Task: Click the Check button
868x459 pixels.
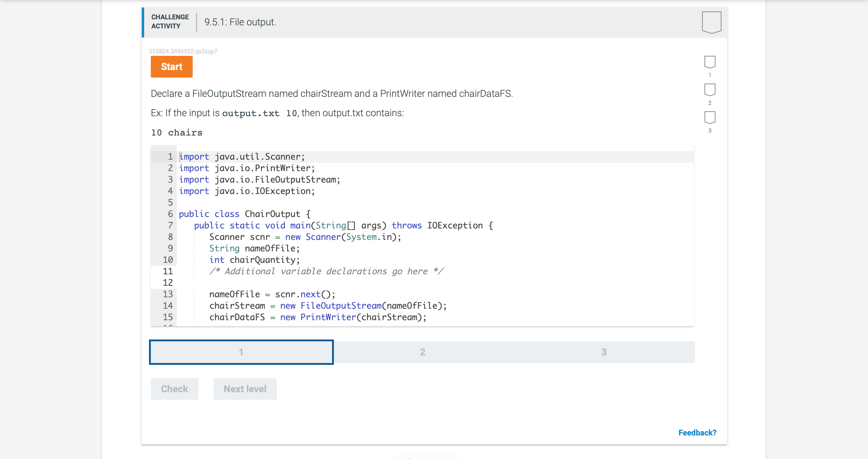Action: point(175,388)
